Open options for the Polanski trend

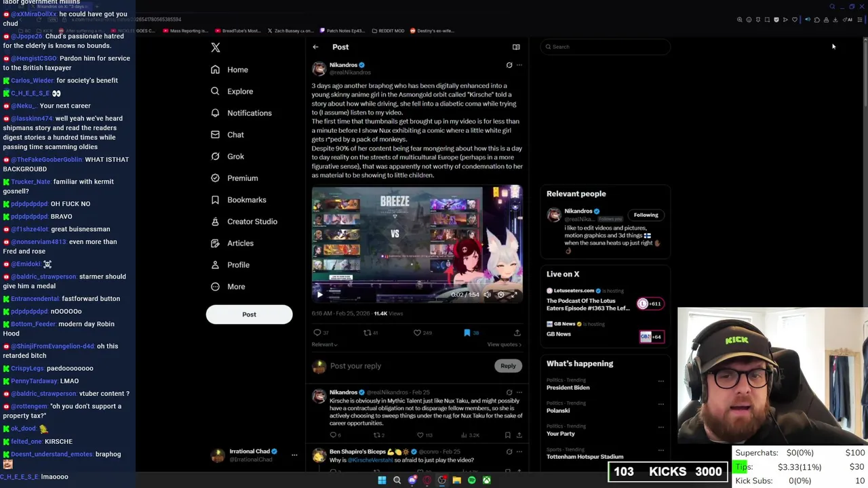660,404
